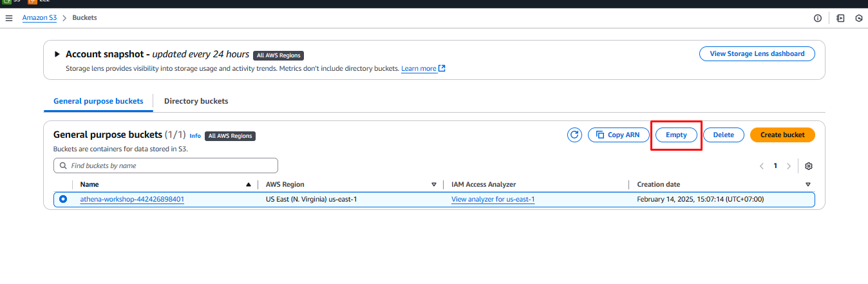Switch to Directory buckets tab
This screenshot has width=868, height=284.
pyautogui.click(x=196, y=101)
